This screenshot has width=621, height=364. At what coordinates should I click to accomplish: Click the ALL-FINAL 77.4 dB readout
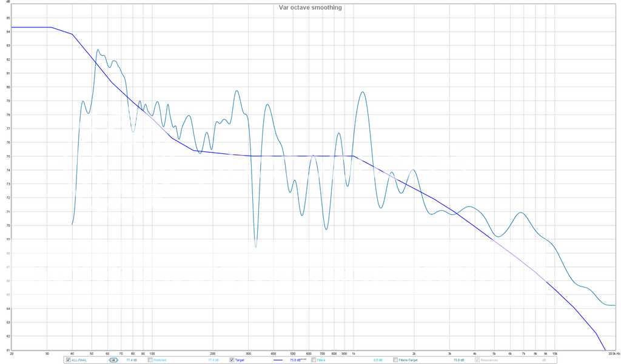[132, 360]
